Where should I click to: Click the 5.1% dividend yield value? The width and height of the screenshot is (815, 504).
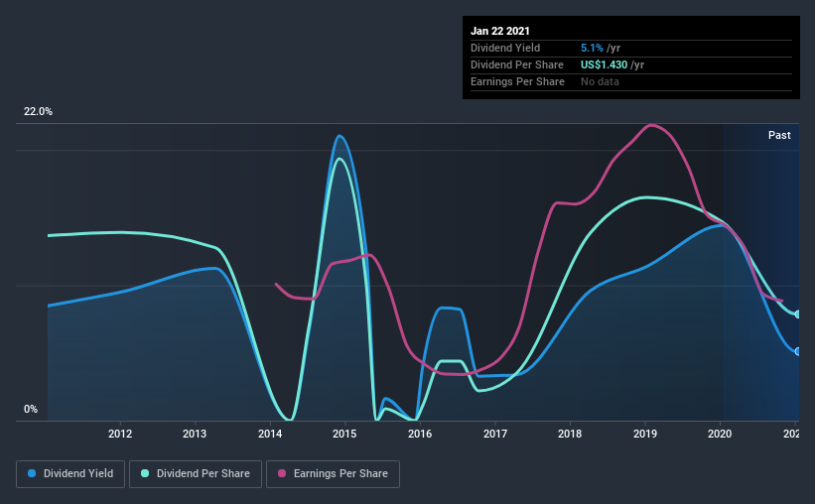click(x=592, y=48)
